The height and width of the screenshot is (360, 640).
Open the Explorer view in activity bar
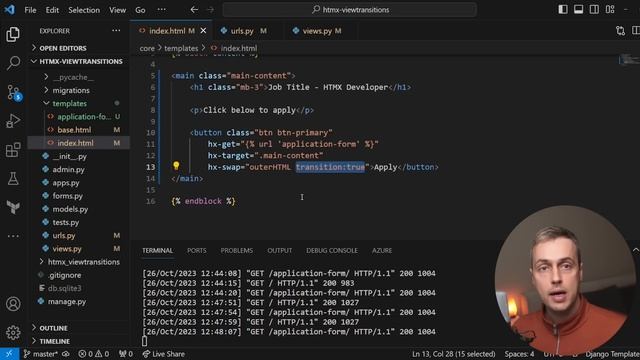13,35
